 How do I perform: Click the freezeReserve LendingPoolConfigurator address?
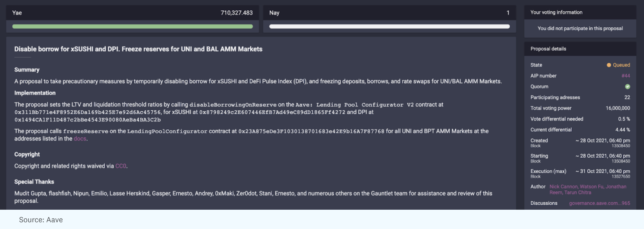tap(311, 131)
